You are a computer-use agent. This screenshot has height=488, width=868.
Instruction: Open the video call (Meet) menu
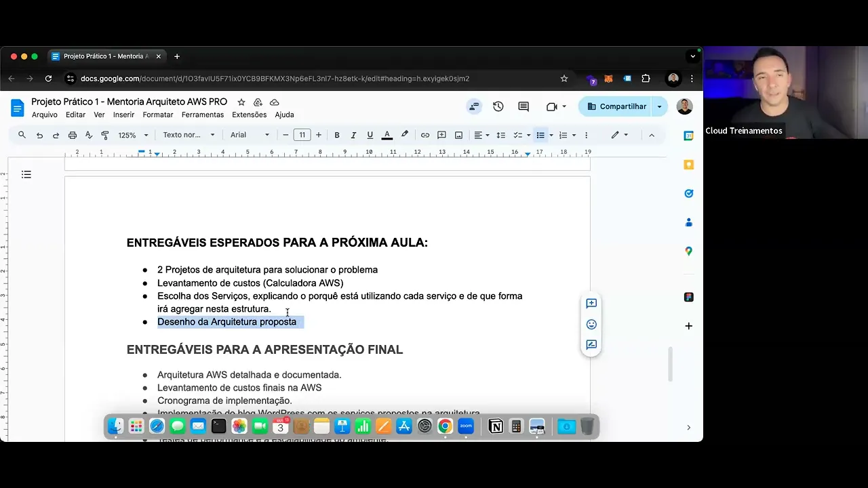[x=556, y=106]
